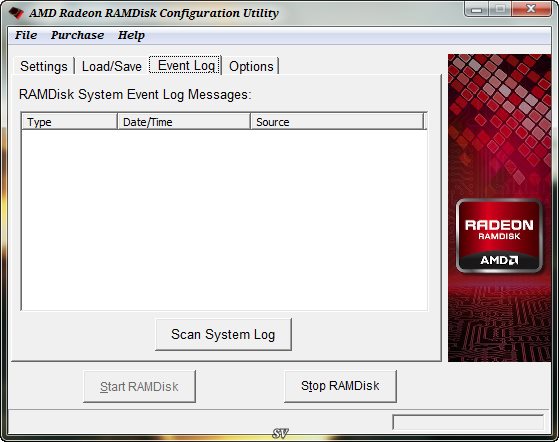The width and height of the screenshot is (559, 442).
Task: Click the Scan System Log button
Action: coord(223,334)
